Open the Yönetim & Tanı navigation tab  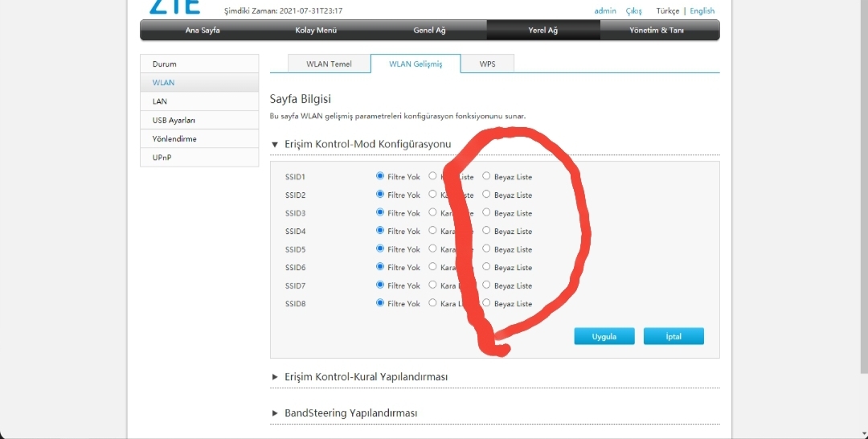(657, 31)
